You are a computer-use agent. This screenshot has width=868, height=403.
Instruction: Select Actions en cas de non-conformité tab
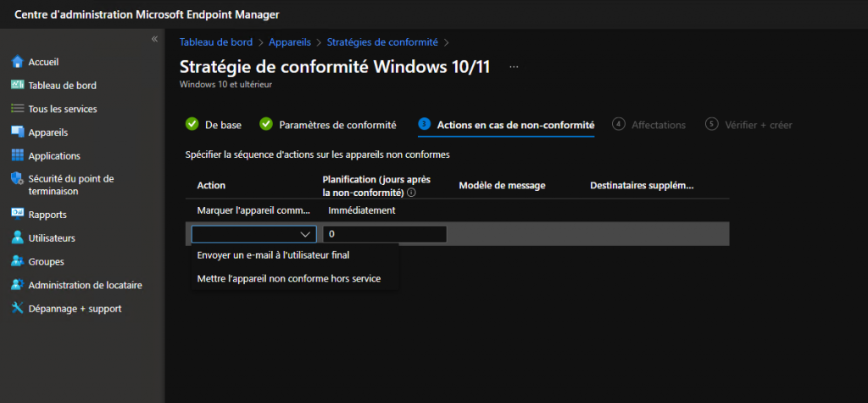pos(515,125)
